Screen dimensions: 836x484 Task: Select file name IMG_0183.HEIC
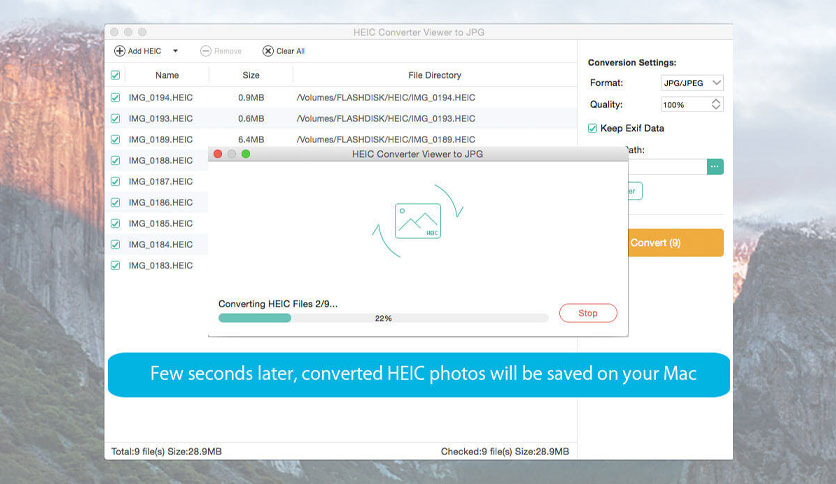(x=160, y=265)
